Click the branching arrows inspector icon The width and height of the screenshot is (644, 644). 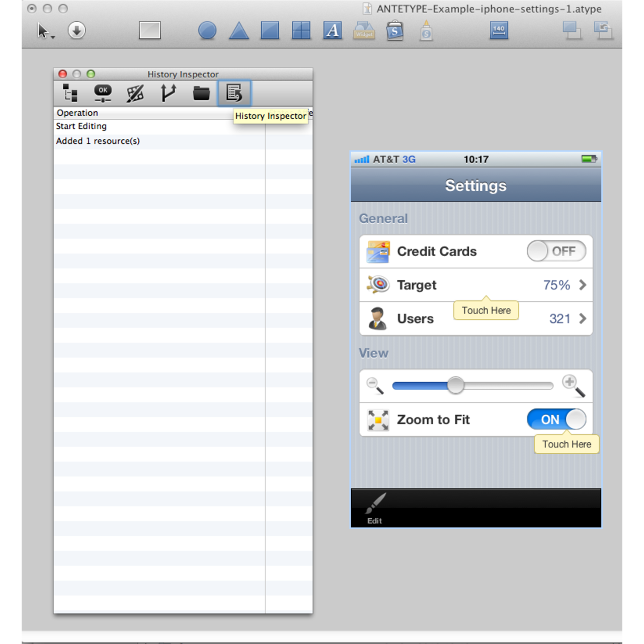168,93
